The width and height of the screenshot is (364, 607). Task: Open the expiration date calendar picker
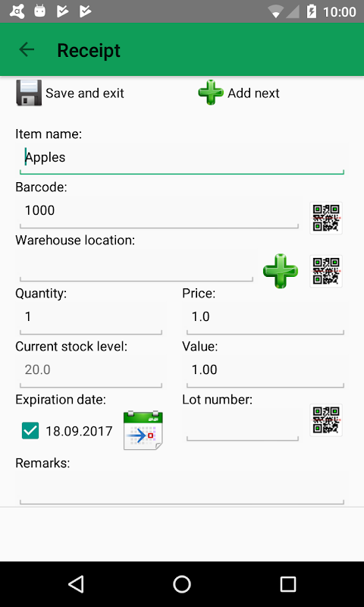click(143, 430)
